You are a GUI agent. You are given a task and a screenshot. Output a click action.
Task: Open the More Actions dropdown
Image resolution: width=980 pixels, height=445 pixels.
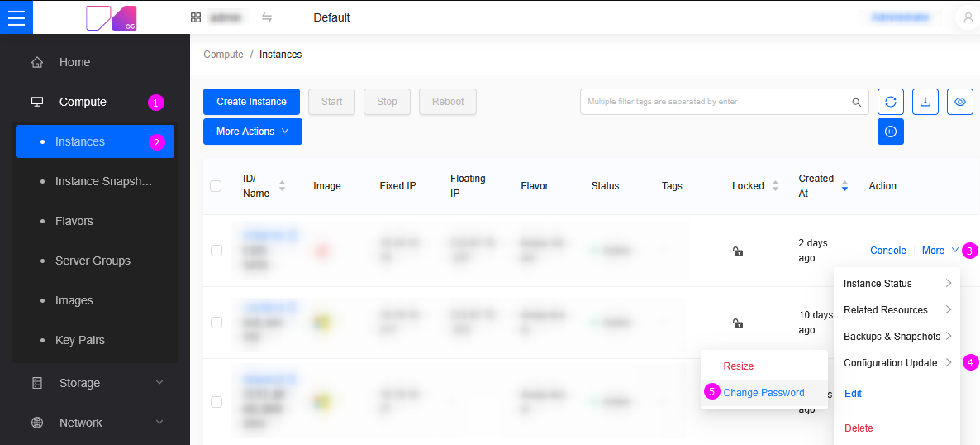253,132
